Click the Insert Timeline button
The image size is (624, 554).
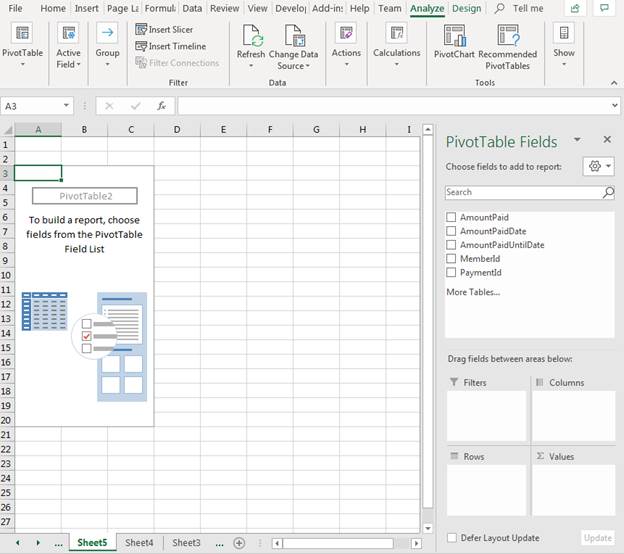click(x=170, y=46)
